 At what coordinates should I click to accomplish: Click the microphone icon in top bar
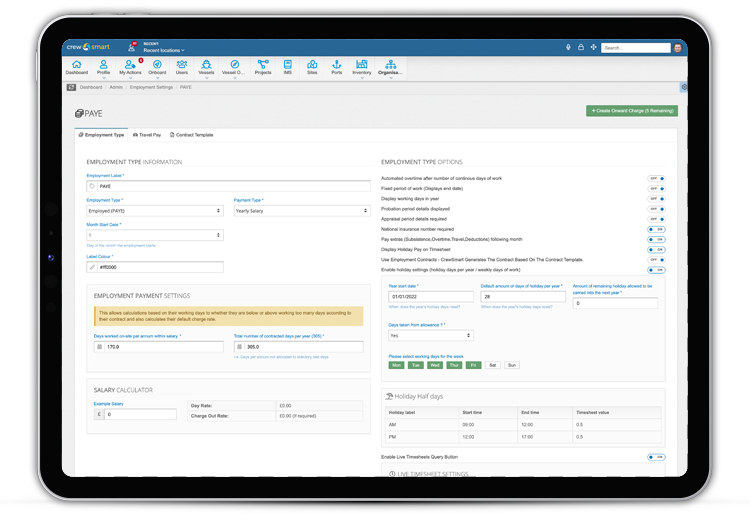click(568, 47)
